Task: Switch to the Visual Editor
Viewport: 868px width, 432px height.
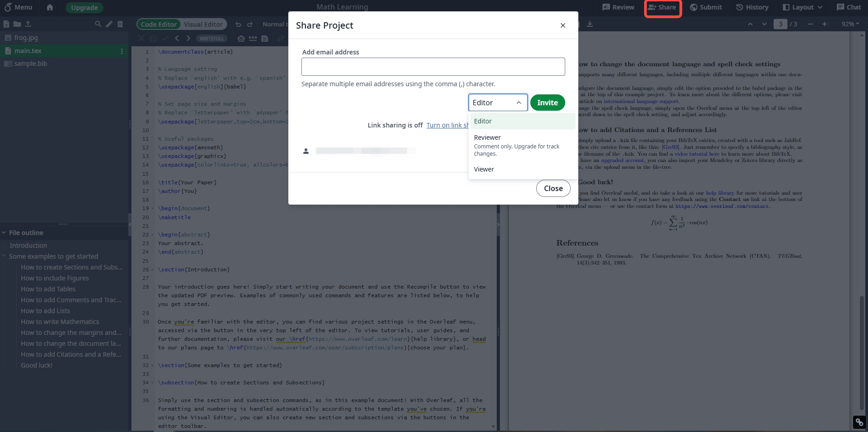Action: 203,24
